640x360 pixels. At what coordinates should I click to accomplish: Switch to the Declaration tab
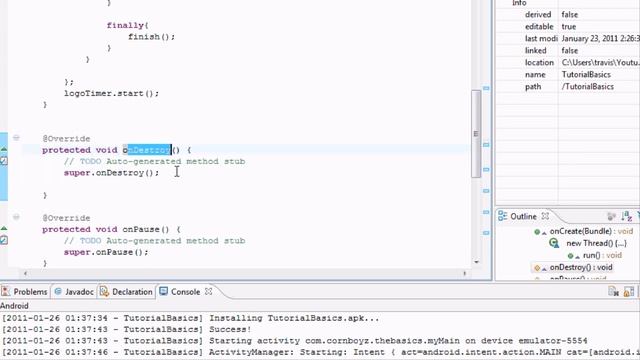tap(126, 292)
